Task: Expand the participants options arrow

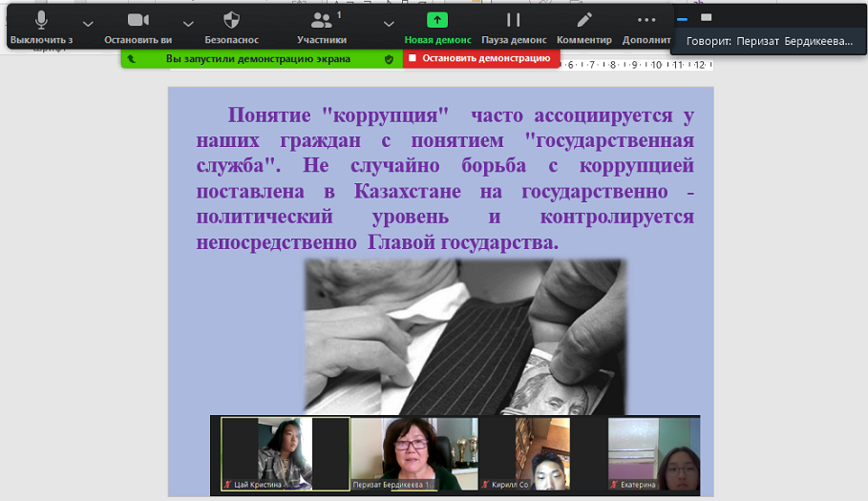Action: (388, 23)
